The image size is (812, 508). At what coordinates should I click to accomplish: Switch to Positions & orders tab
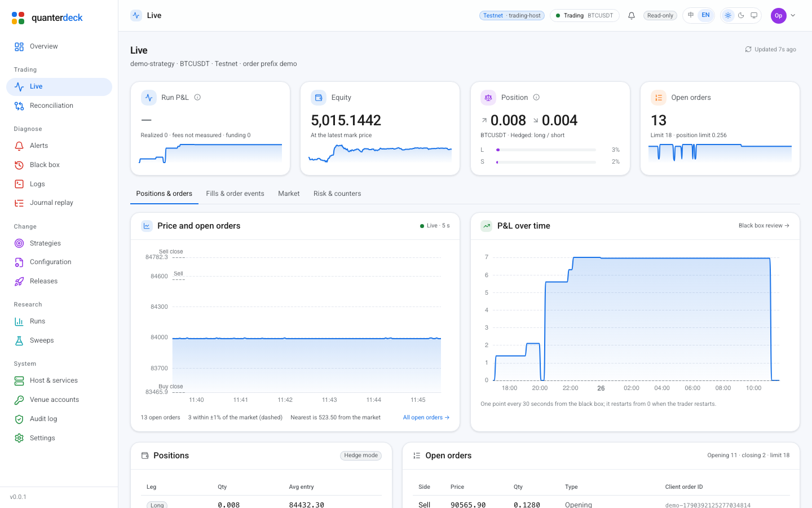click(x=164, y=194)
